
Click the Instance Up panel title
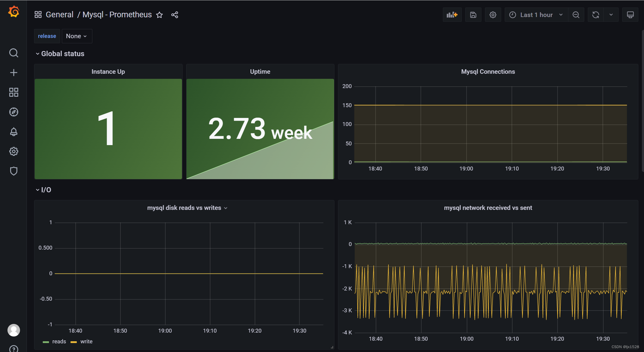[108, 72]
